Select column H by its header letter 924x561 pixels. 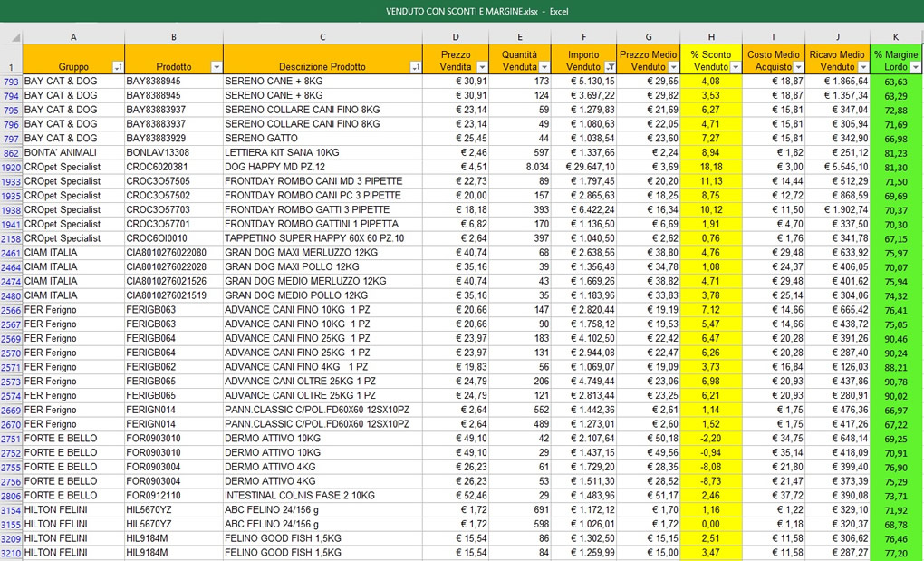click(711, 37)
